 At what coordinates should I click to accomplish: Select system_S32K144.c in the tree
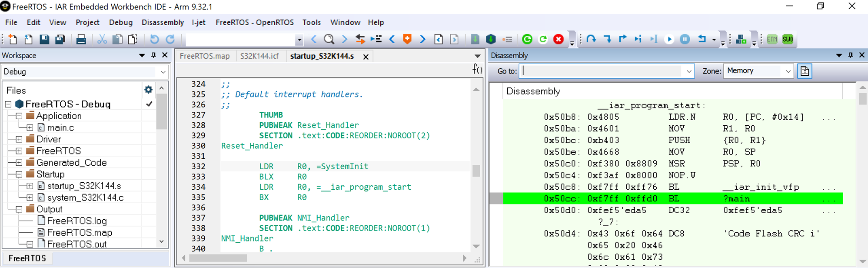pos(85,198)
